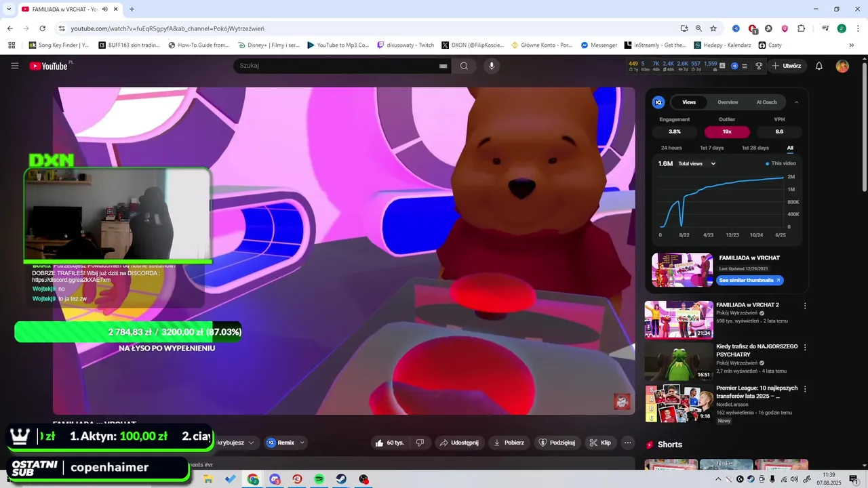
Task: Open options for NAJGORSZEGO PSYCHIATRY video
Action: click(x=805, y=347)
